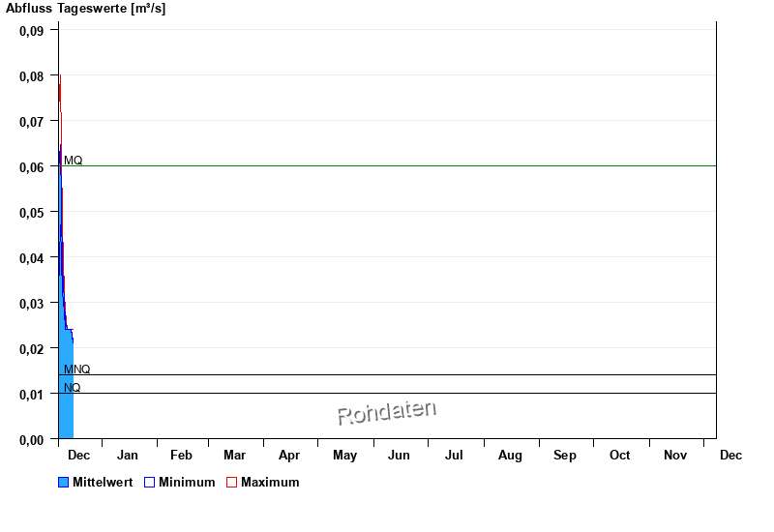This screenshot has height=532, width=774.
Task: Click the 0,06 y-axis value
Action: (x=32, y=167)
